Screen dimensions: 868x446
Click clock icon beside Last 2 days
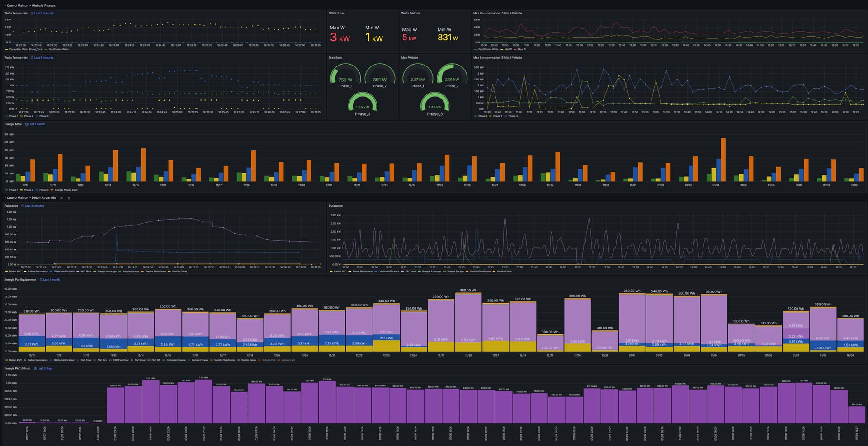coord(35,369)
